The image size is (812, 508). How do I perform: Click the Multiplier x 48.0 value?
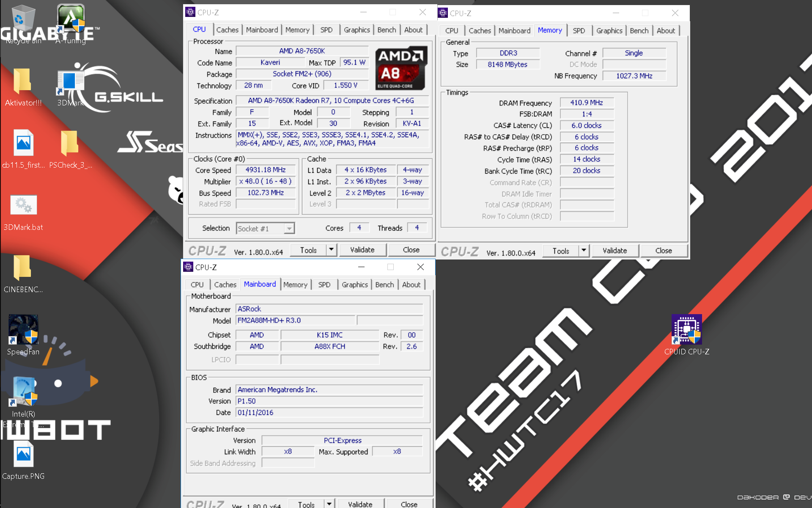pos(266,181)
